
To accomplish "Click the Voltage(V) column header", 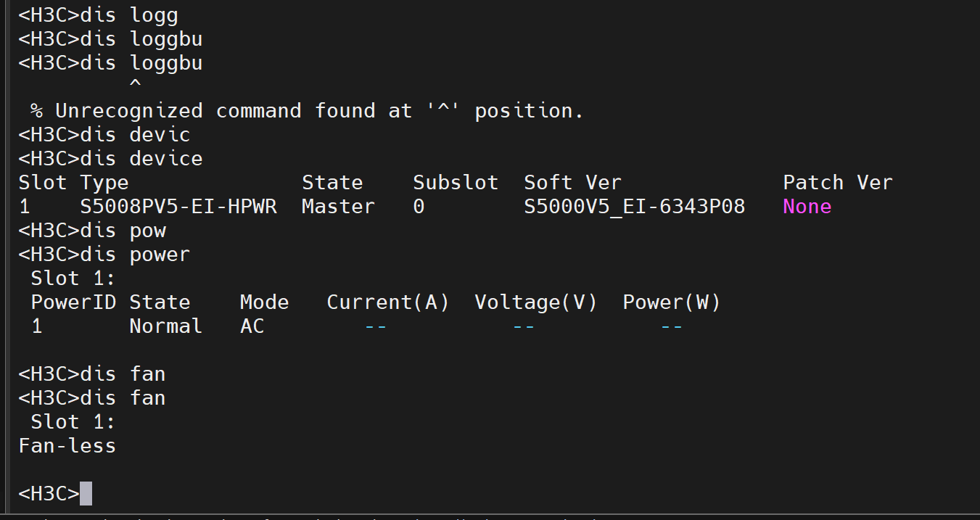I will click(535, 302).
